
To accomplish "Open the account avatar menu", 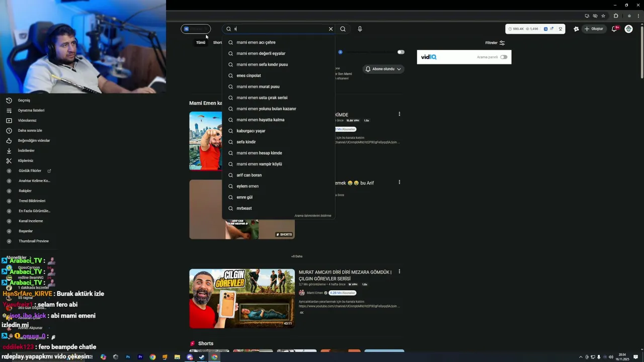I will [x=628, y=29].
